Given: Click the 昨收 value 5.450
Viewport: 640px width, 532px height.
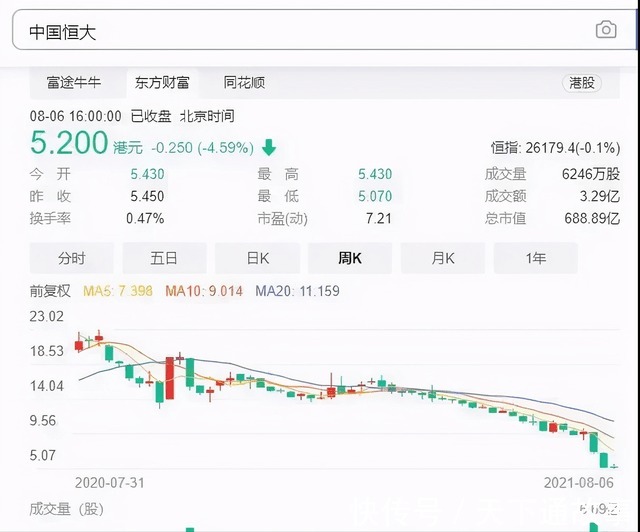Looking at the screenshot, I should click(147, 196).
